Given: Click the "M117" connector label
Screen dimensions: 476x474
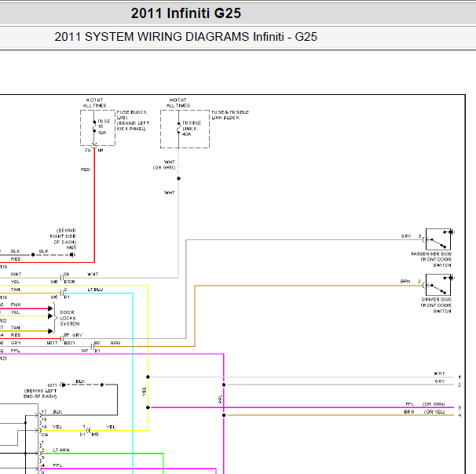Looking at the screenshot, I should (52, 343).
